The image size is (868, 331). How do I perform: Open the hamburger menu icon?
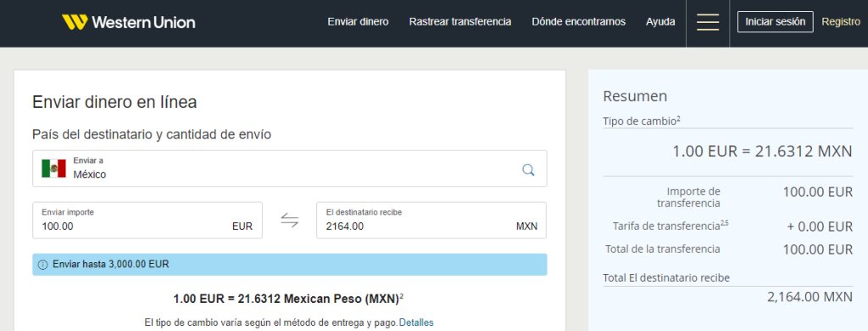click(x=708, y=22)
